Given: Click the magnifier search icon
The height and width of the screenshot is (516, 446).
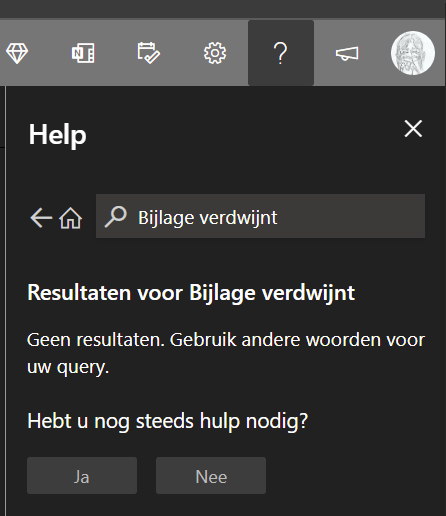Looking at the screenshot, I should 116,217.
